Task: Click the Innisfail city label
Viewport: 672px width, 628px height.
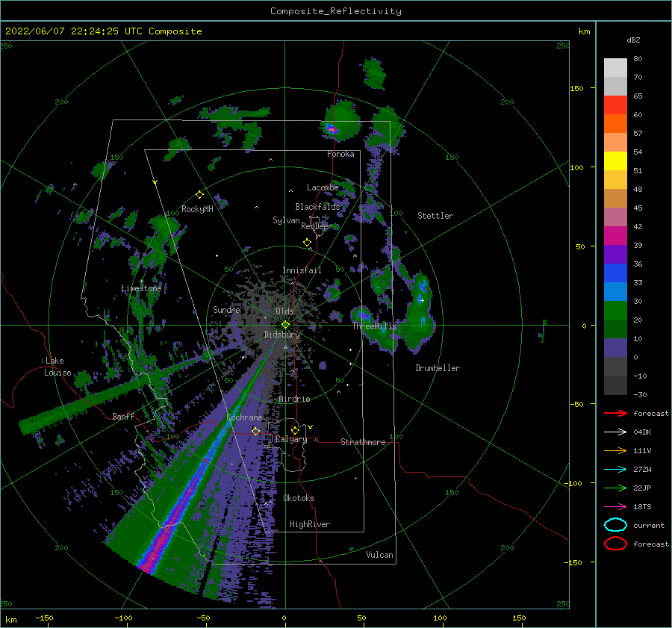Action: 302,270
